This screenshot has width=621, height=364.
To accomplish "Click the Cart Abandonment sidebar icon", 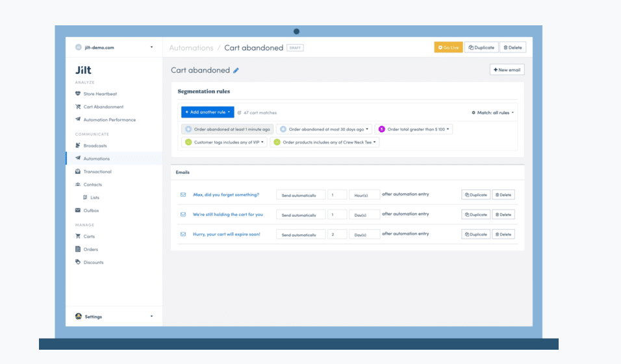I will (x=78, y=107).
